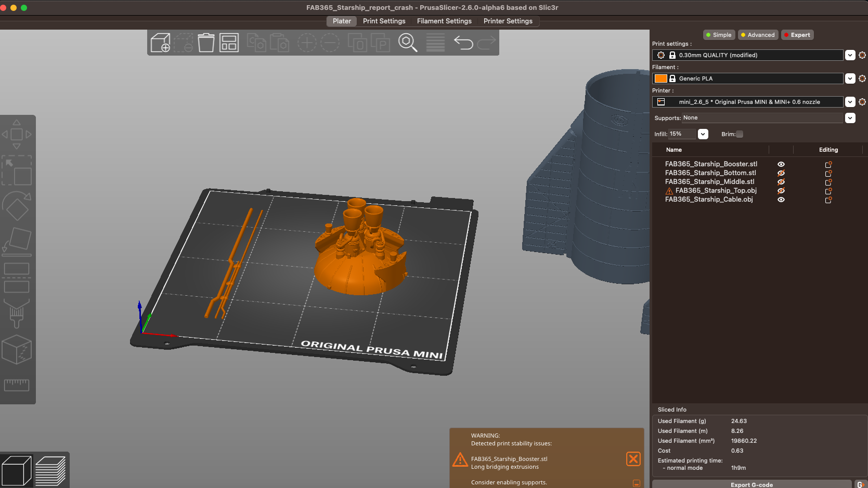868x488 pixels.
Task: Switch to Expert mode
Action: [797, 35]
